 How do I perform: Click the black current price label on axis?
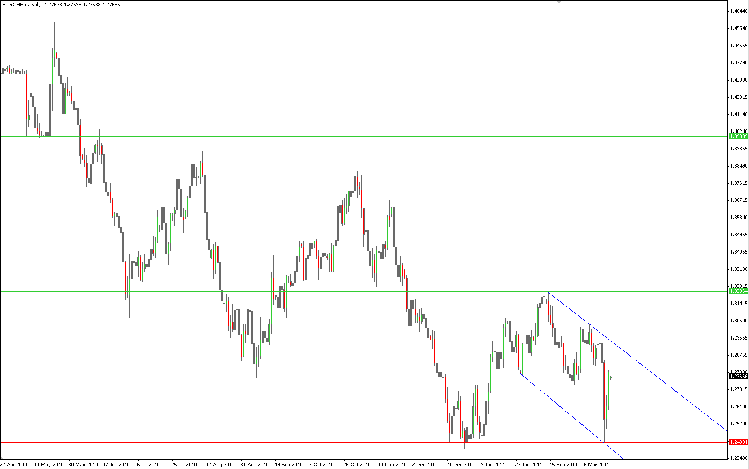738,376
